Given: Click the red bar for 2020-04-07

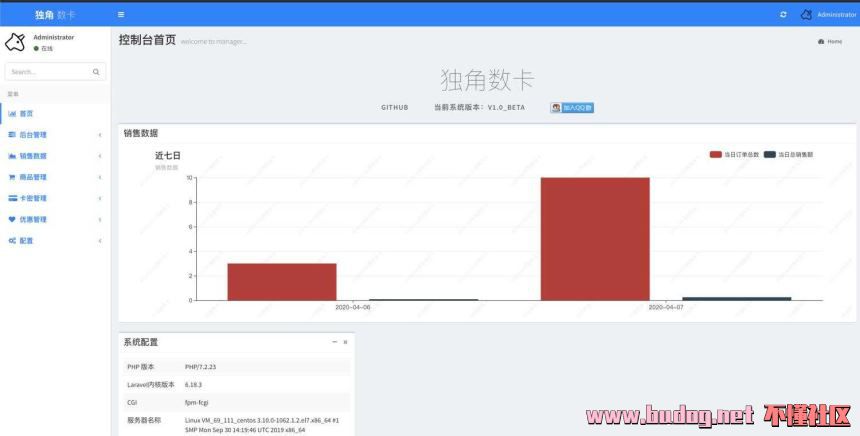Looking at the screenshot, I should (595, 238).
